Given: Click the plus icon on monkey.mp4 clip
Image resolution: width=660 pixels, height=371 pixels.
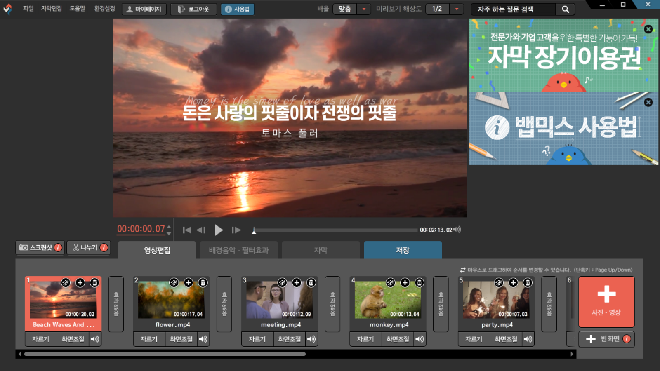Looking at the screenshot, I should pyautogui.click(x=405, y=283).
